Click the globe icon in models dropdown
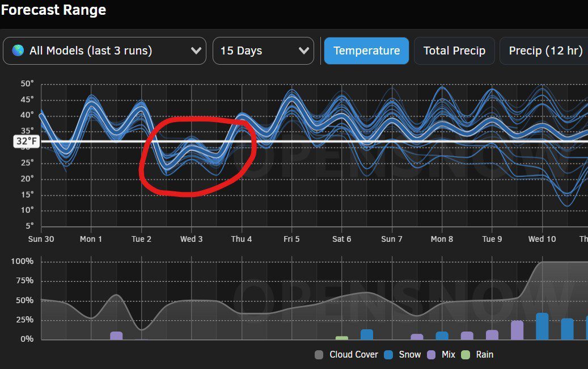The image size is (588, 369). point(18,51)
